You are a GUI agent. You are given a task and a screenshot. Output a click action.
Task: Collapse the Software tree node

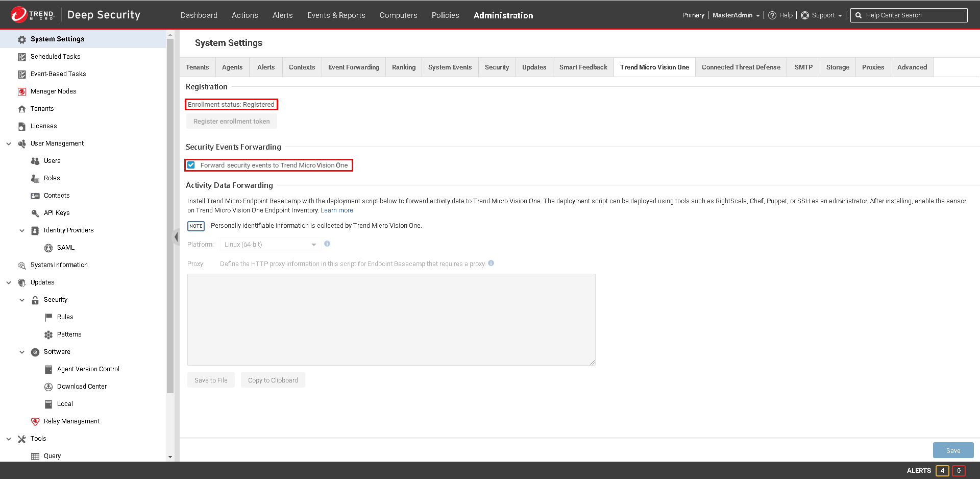(22, 352)
